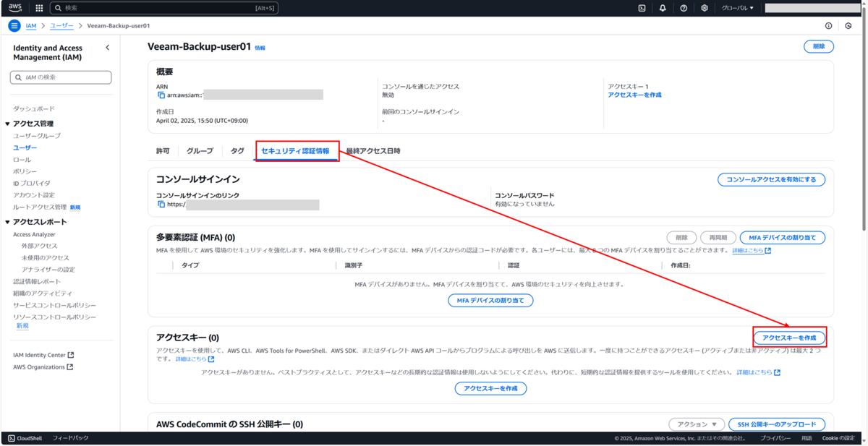Screen dimensions: 868x446
Task: Open the AWS services grid menu
Action: point(39,8)
